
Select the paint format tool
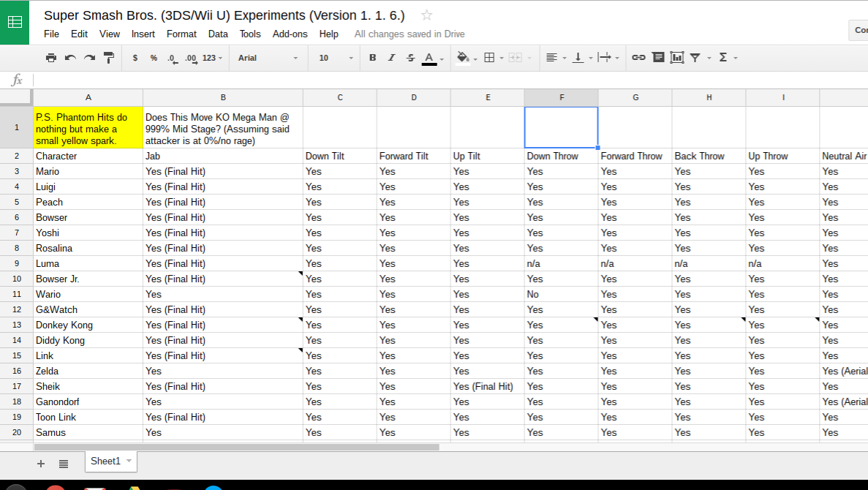pyautogui.click(x=109, y=58)
